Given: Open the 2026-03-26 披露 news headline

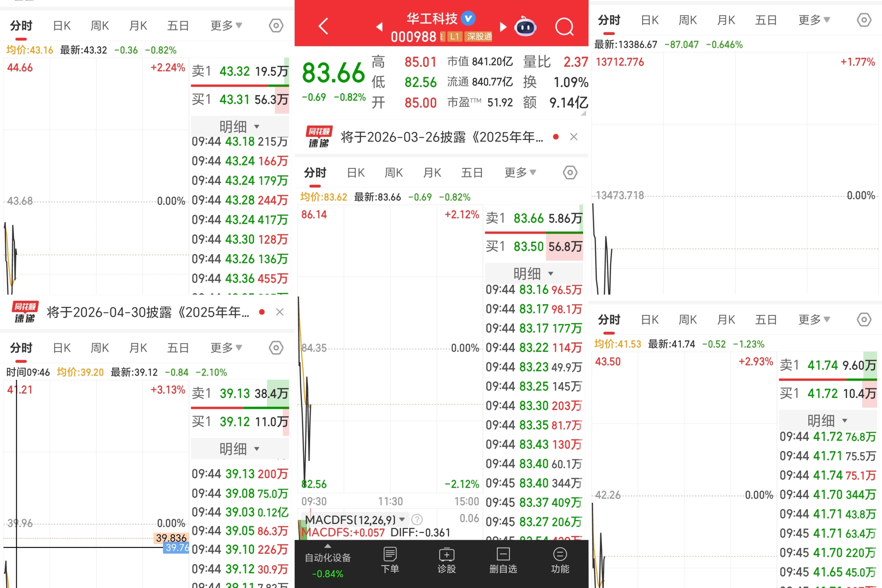Looking at the screenshot, I should (441, 137).
